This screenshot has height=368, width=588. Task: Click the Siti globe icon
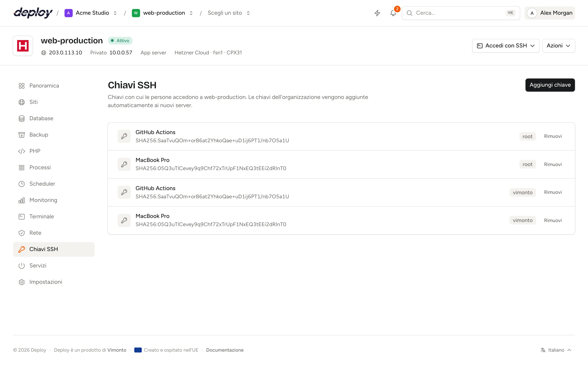(x=22, y=102)
